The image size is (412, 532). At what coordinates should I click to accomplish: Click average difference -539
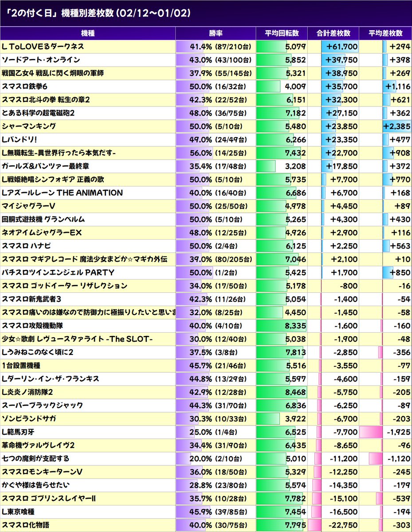[402, 499]
